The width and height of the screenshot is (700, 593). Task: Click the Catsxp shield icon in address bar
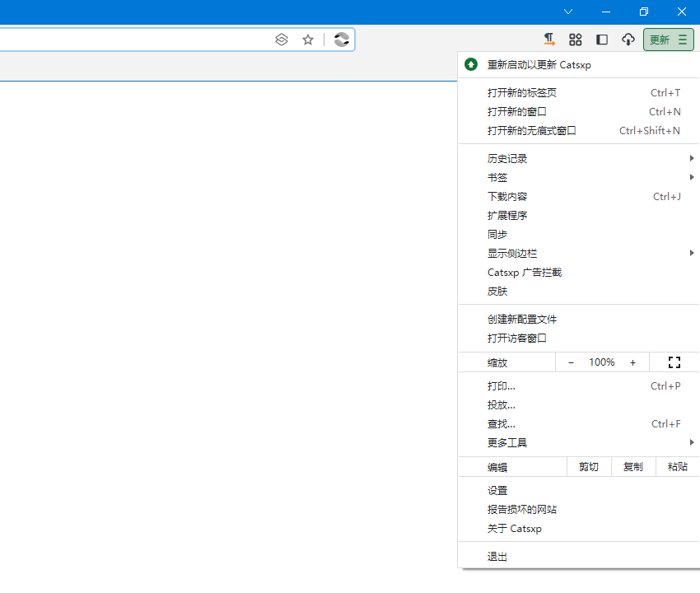click(342, 40)
